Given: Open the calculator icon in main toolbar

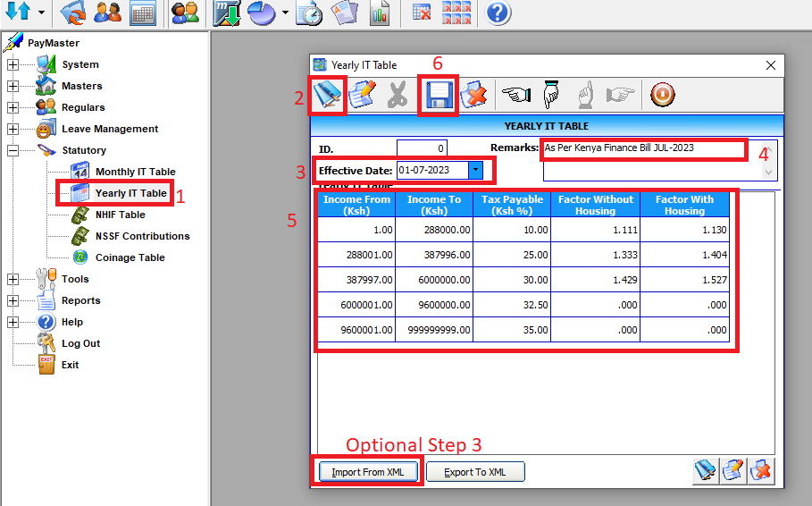Looking at the screenshot, I should pos(143,13).
